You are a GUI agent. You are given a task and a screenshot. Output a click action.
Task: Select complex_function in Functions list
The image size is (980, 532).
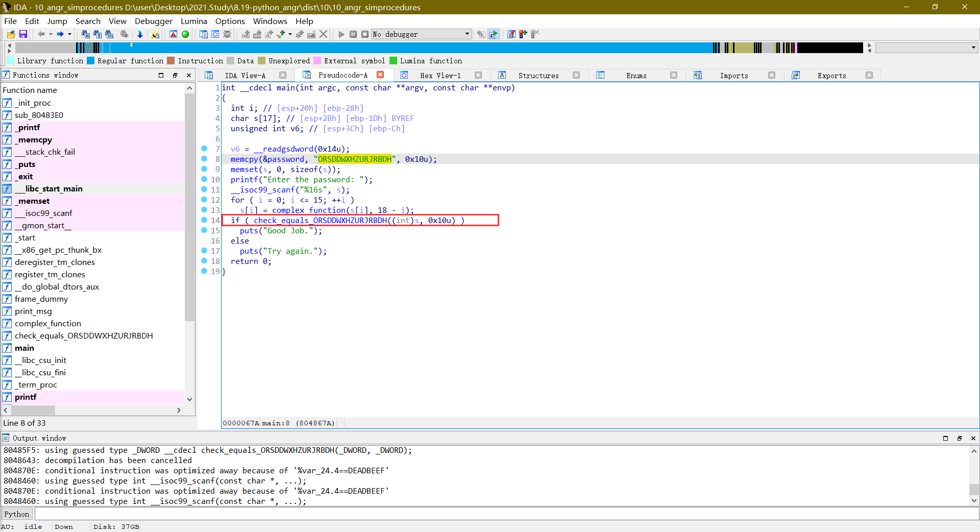click(48, 323)
